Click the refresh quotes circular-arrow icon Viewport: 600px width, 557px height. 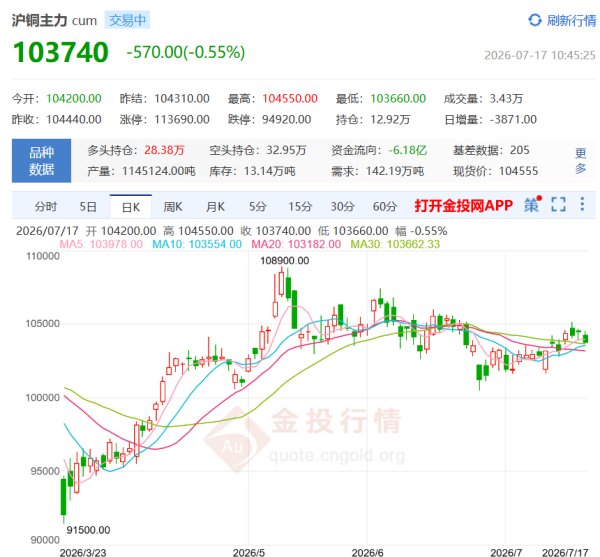point(535,20)
